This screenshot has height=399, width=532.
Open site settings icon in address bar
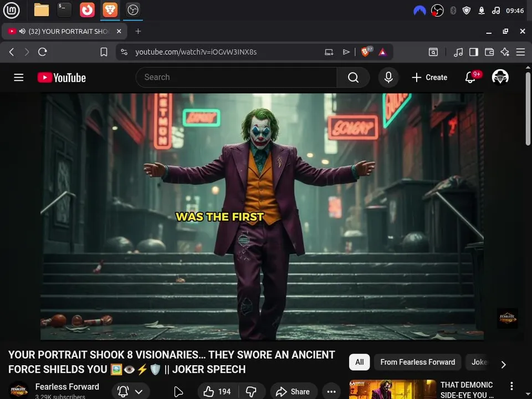pos(124,52)
